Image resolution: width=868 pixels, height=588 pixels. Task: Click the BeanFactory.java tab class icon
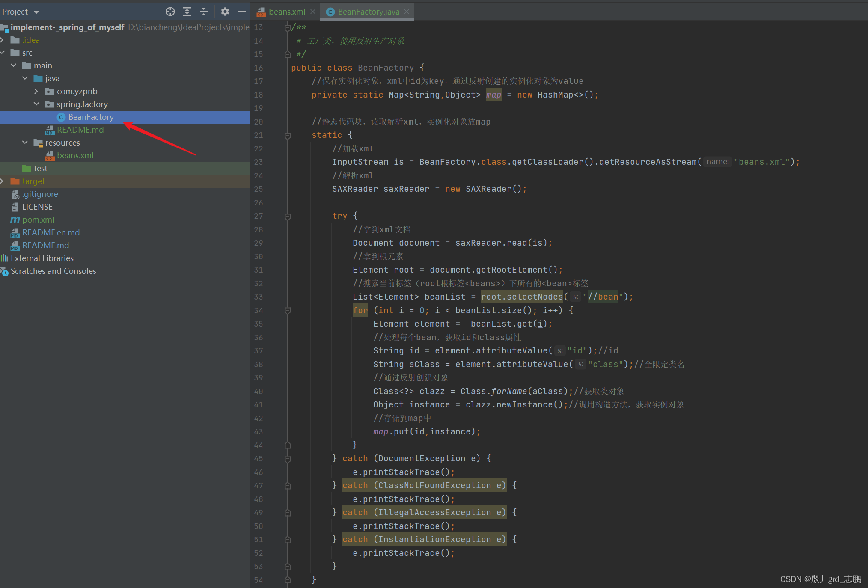pyautogui.click(x=330, y=12)
